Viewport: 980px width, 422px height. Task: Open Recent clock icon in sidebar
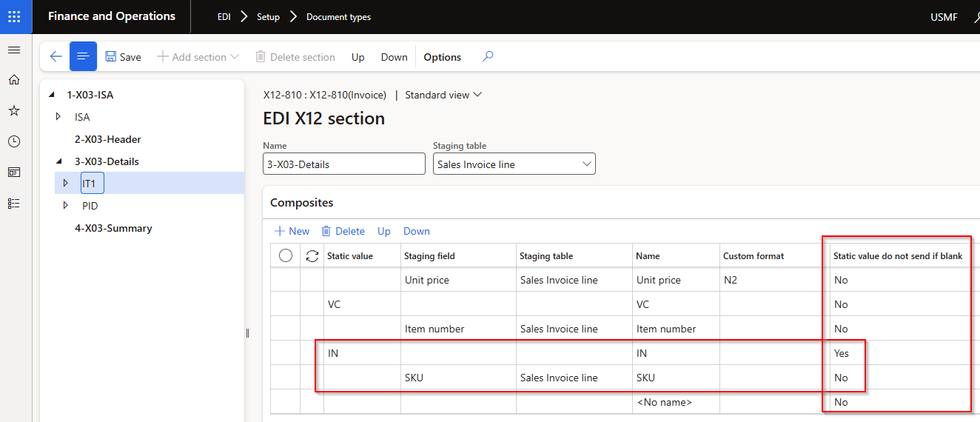pos(13,141)
